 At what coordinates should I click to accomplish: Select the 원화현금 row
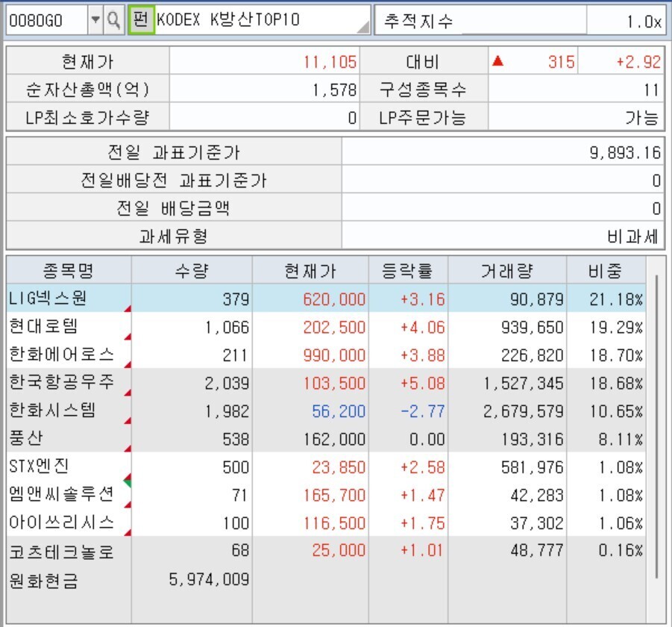point(326,580)
